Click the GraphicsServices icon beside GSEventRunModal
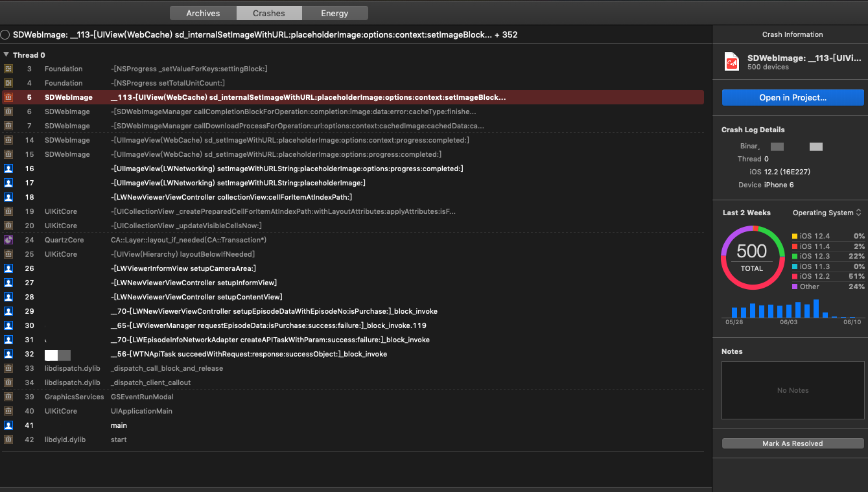This screenshot has height=492, width=868. (8, 397)
